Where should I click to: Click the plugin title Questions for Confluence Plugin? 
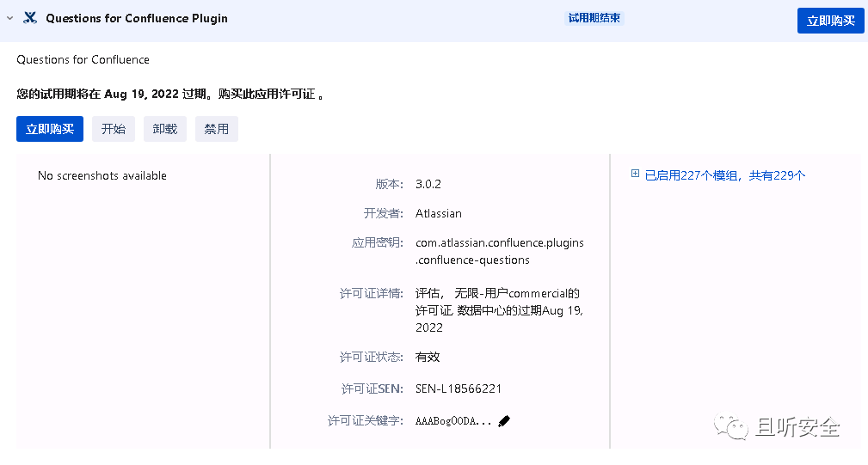137,18
